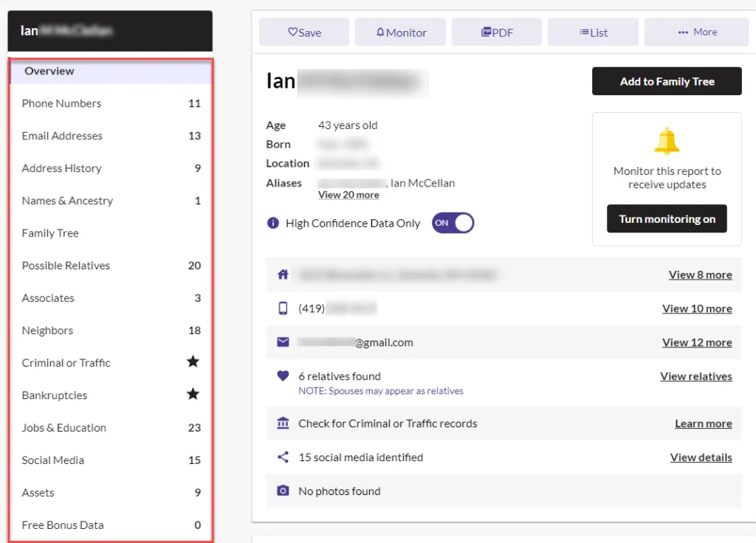Click the More ellipsis icon
Image resolution: width=756 pixels, height=543 pixels.
point(684,32)
